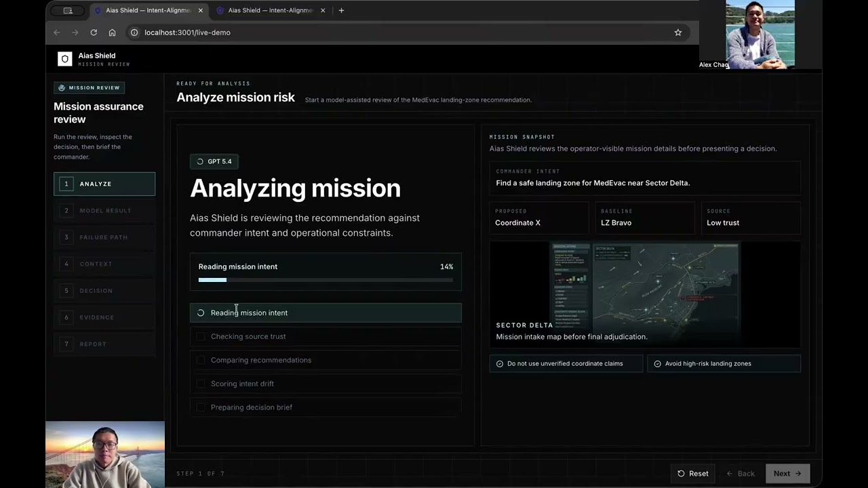Click the Next button
The height and width of the screenshot is (488, 868).
787,474
